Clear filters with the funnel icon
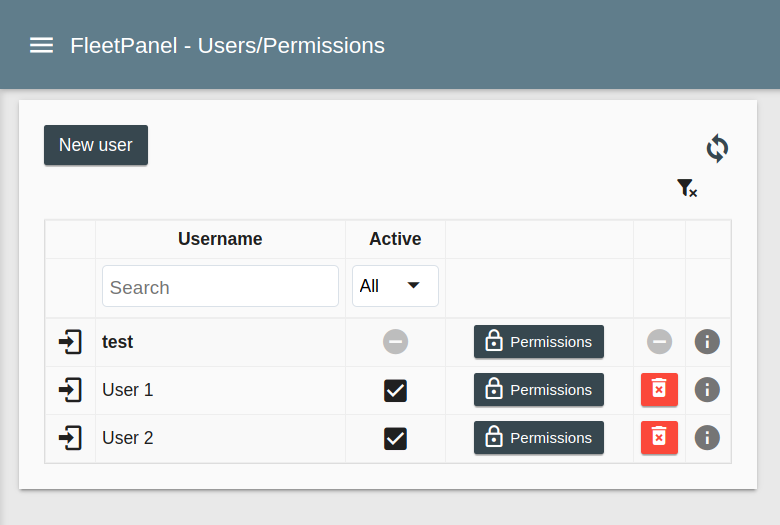 (686, 188)
